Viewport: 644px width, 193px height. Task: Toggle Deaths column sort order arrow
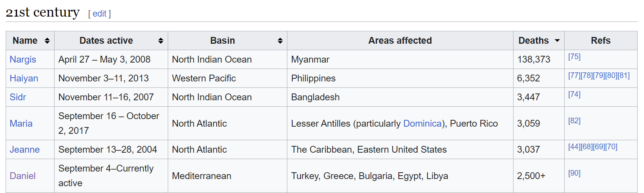click(557, 41)
